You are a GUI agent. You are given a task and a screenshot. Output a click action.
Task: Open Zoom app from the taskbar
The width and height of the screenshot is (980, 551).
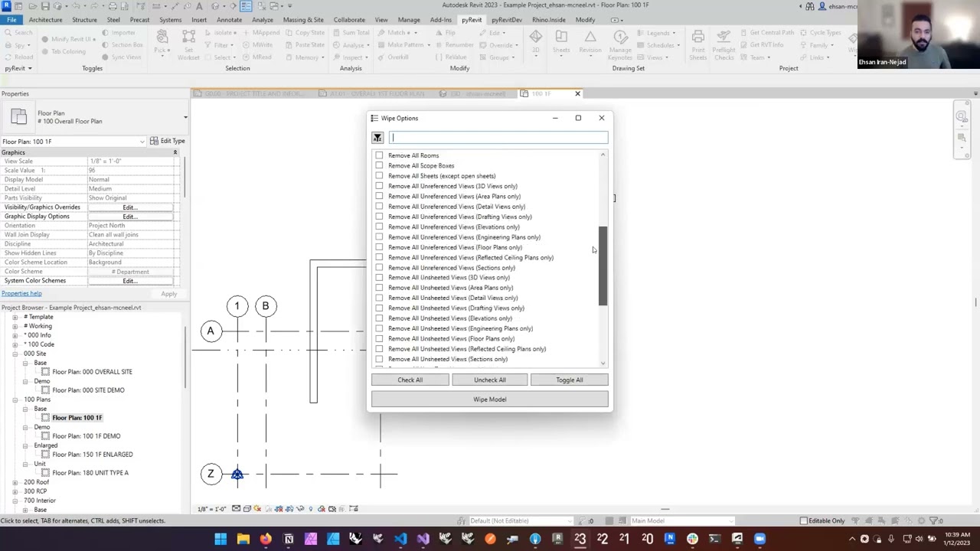[759, 540]
